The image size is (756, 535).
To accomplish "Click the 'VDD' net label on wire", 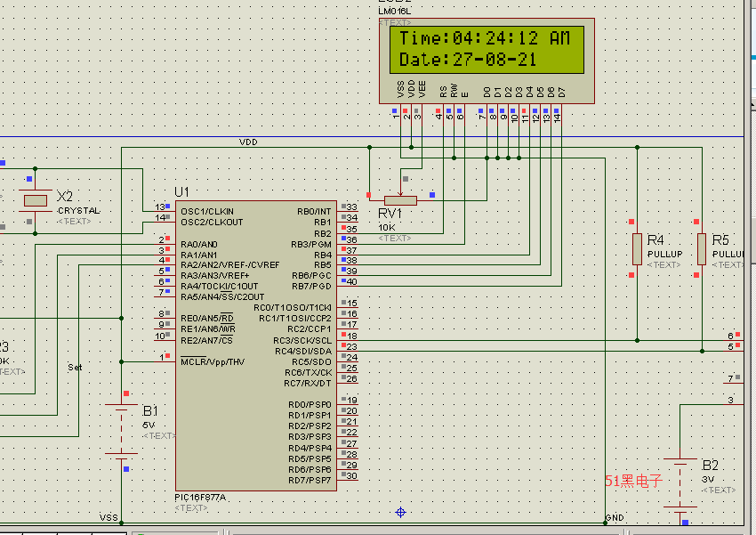I will (248, 142).
